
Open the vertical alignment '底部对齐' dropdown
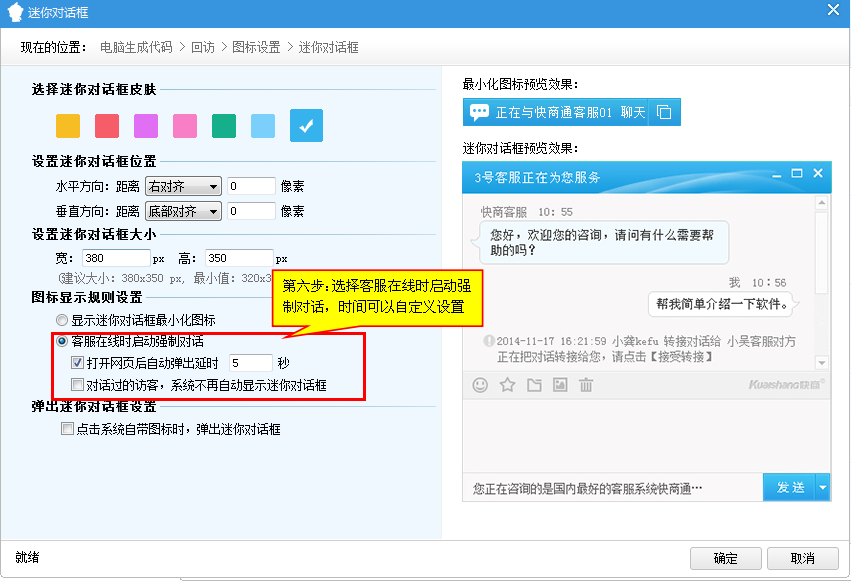pyautogui.click(x=183, y=211)
